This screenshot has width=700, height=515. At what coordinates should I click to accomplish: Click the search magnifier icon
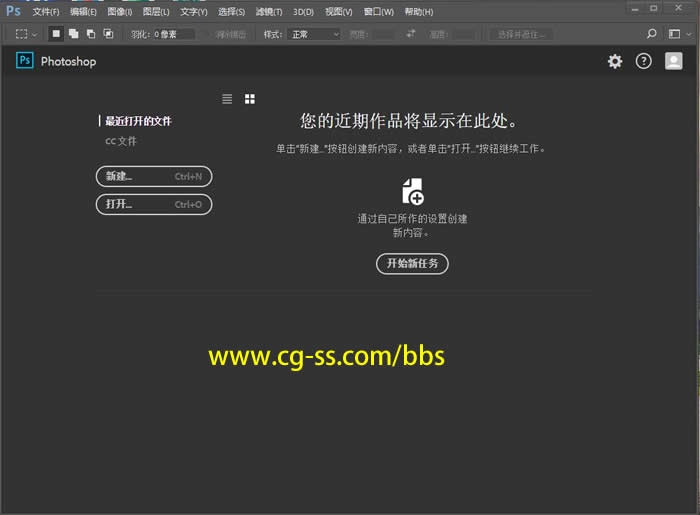tap(652, 33)
